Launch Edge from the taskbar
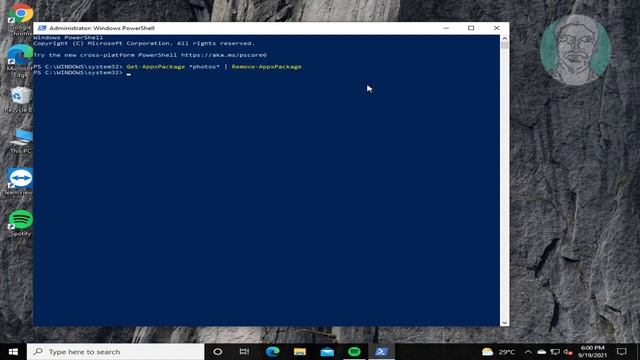The image size is (640, 360). [272, 352]
